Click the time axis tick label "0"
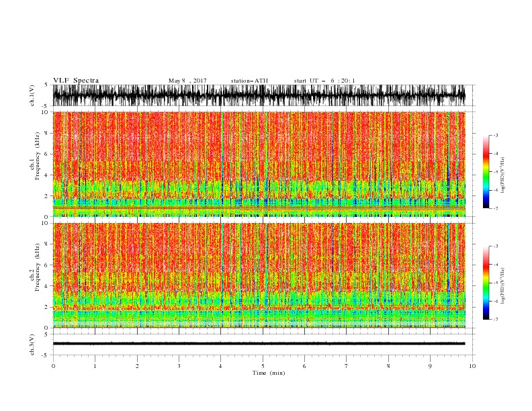This screenshot has height=411, width=532. point(53,366)
